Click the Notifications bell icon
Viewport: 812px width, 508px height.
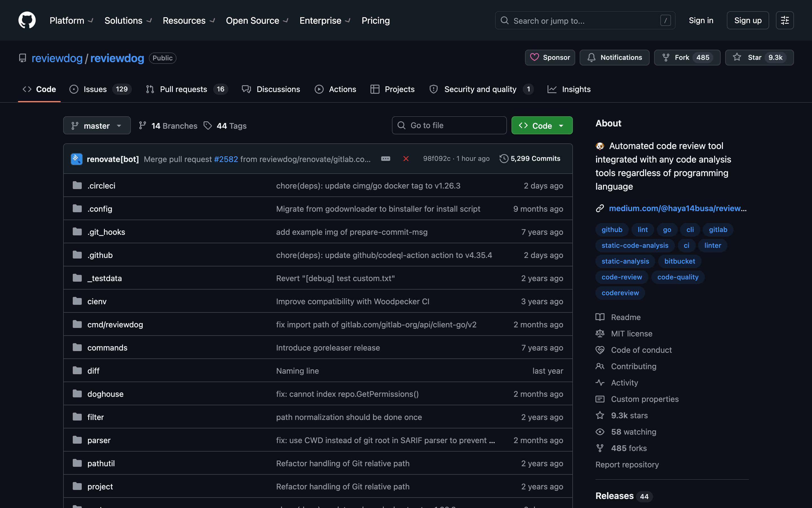(592, 58)
